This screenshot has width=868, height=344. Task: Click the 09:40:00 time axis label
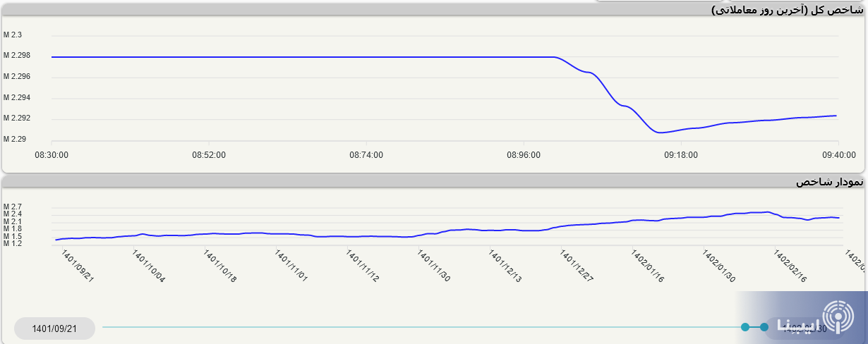point(838,155)
